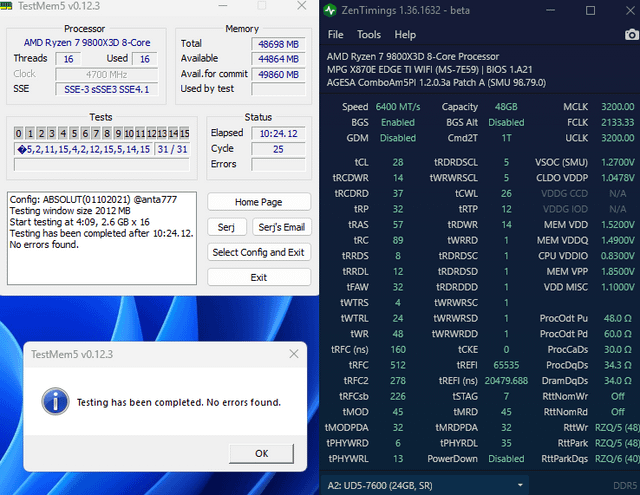Click the Speed 6400 MT/s value
640x495 pixels.
(x=398, y=107)
